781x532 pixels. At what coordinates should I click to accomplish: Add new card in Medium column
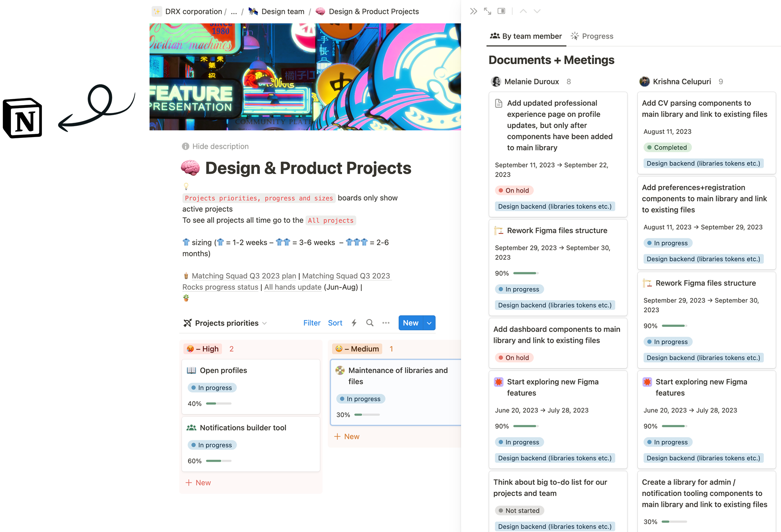(347, 437)
